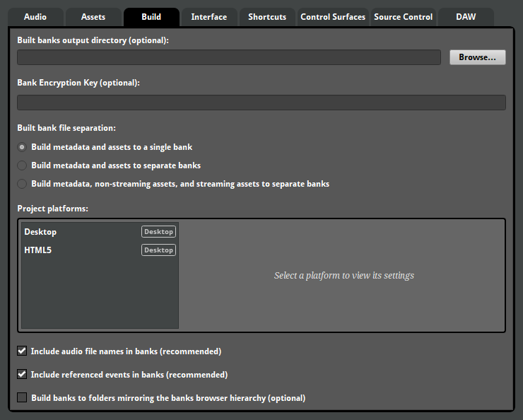Click the Desktop badge beside HTML5
The height and width of the screenshot is (420, 523).
158,250
